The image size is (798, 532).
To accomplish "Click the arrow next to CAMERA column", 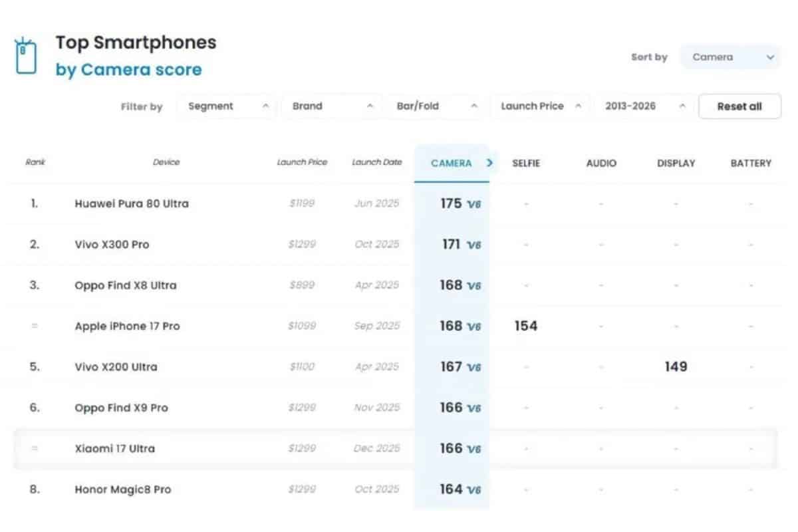I will (490, 163).
